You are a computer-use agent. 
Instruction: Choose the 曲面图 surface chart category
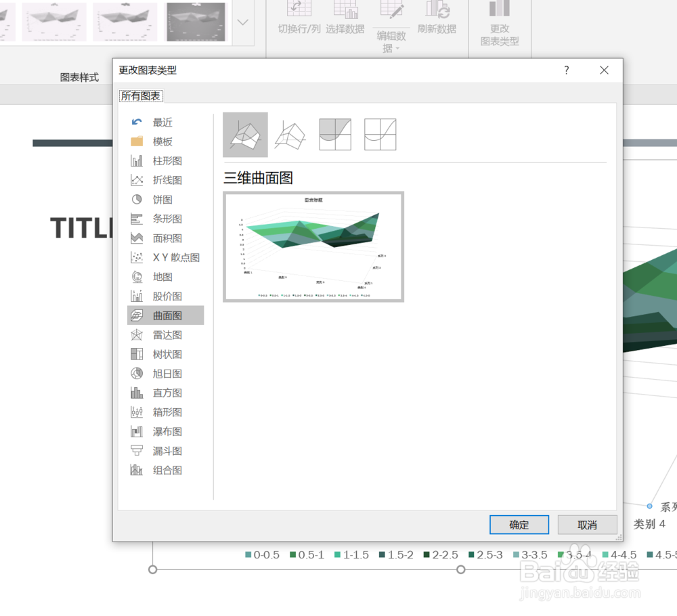coord(165,315)
